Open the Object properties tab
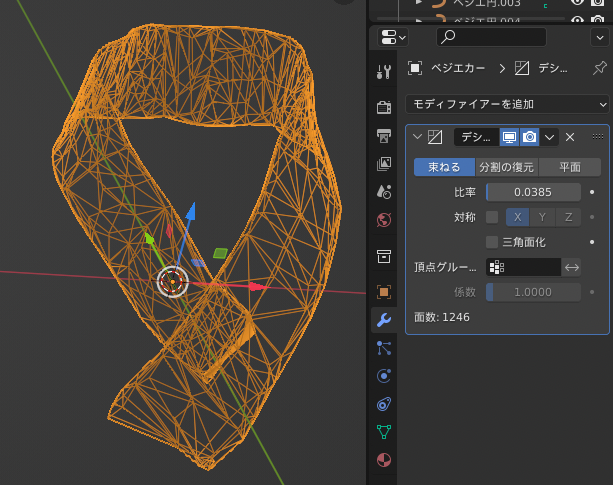Image resolution: width=613 pixels, height=485 pixels. [x=384, y=292]
